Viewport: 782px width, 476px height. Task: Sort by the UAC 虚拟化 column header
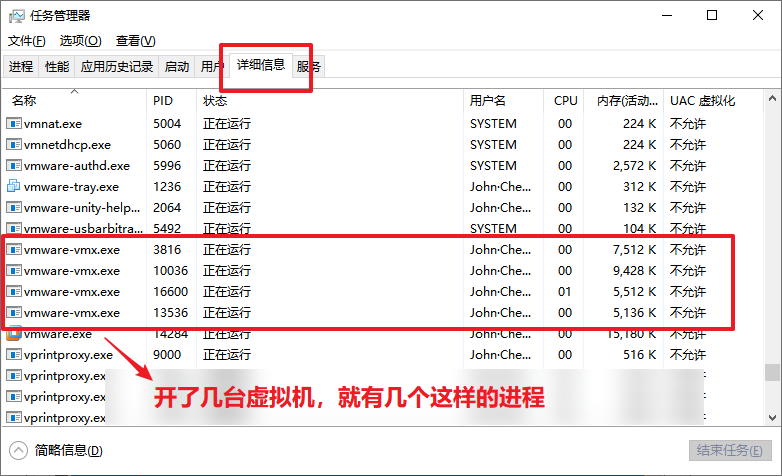[x=713, y=101]
